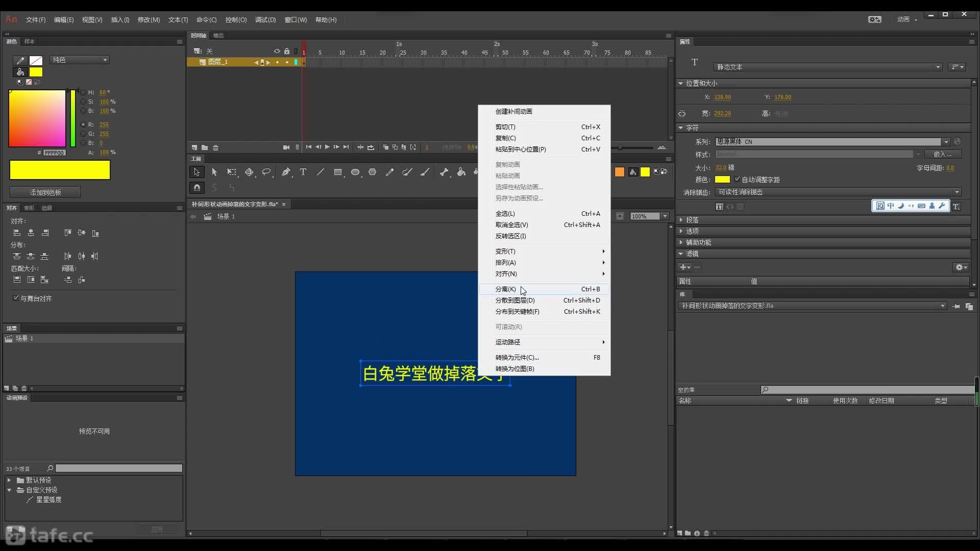Toggle 图层_1 outline color box

coord(296,62)
